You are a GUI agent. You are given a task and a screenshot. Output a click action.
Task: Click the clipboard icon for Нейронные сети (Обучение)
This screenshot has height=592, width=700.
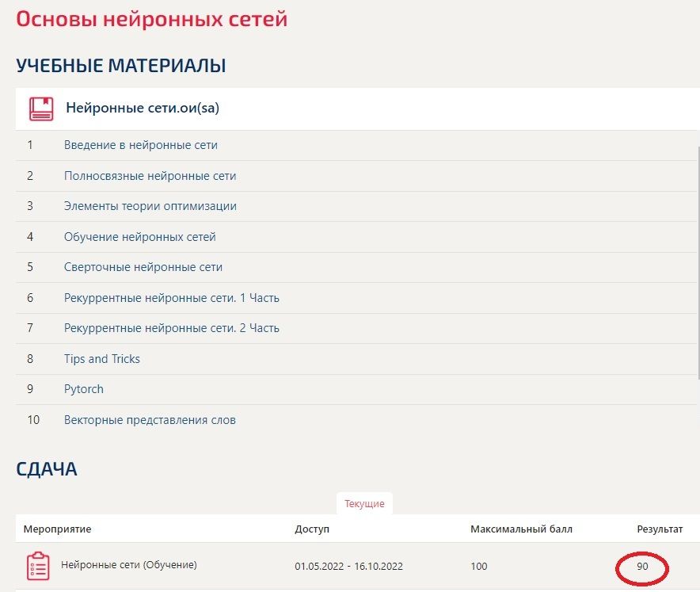[38, 566]
